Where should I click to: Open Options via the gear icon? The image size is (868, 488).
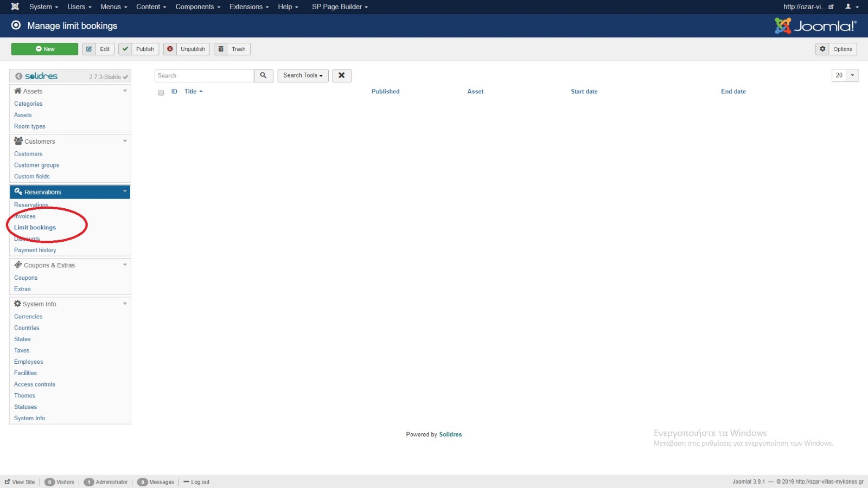tap(822, 49)
